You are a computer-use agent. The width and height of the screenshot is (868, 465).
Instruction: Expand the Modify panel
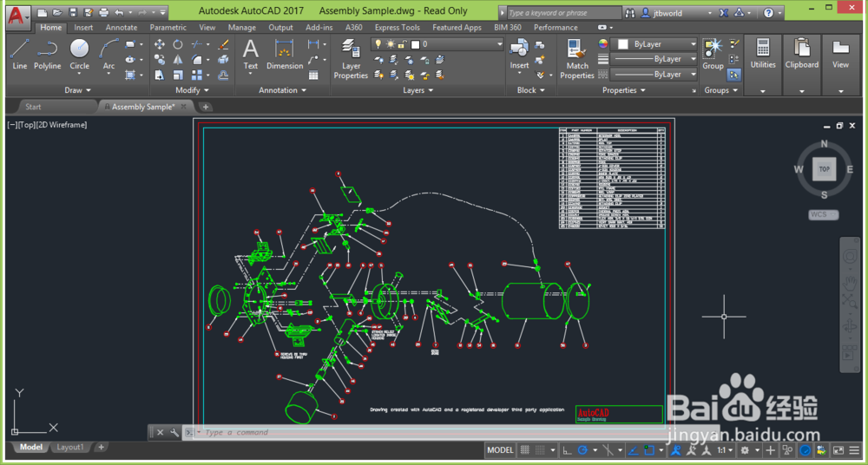[192, 90]
